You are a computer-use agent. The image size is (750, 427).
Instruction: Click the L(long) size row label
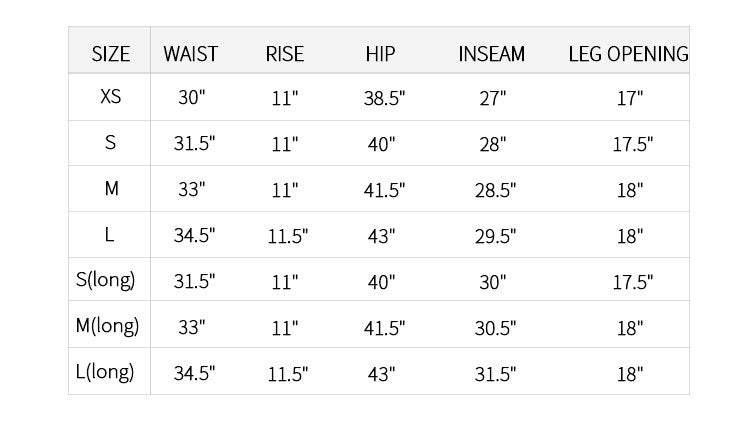pos(105,372)
